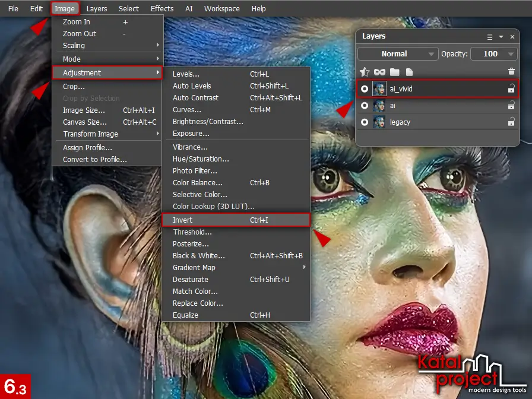Toggle visibility of the ai layer
The image size is (532, 399).
pos(365,106)
